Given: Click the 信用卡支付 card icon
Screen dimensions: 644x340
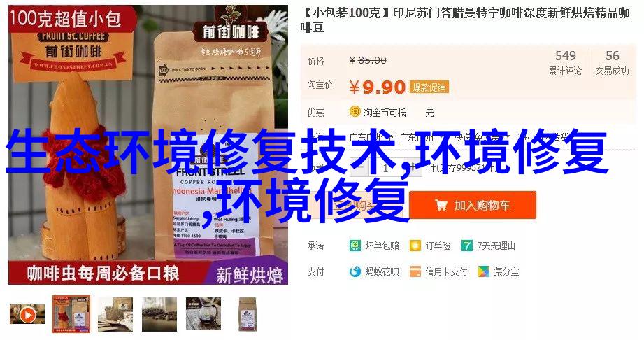Looking at the screenshot, I should point(415,271).
